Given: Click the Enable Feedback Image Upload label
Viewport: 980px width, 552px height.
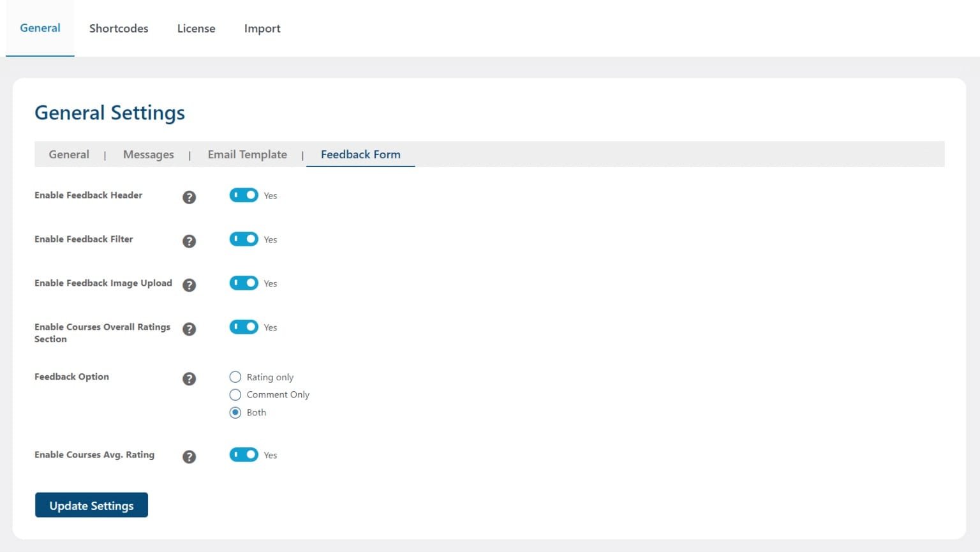Looking at the screenshot, I should [103, 283].
